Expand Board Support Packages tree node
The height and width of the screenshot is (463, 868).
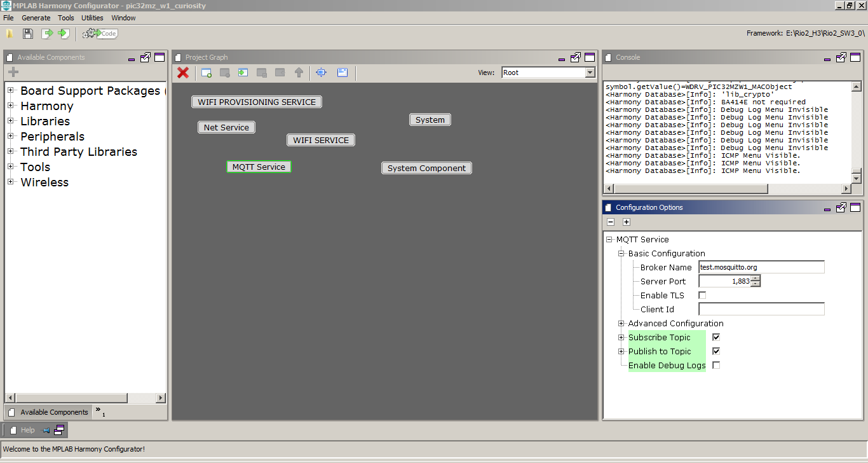click(x=11, y=90)
